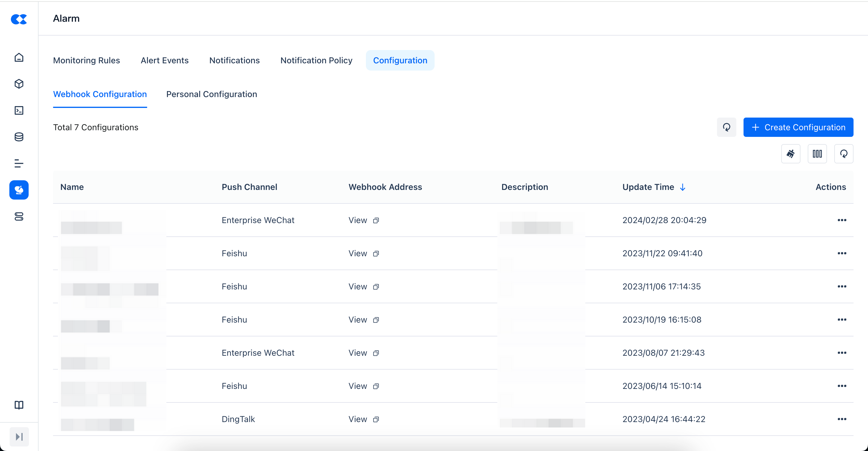Viewport: 868px width, 451px height.
Task: Click Create Configuration button
Action: [x=798, y=127]
